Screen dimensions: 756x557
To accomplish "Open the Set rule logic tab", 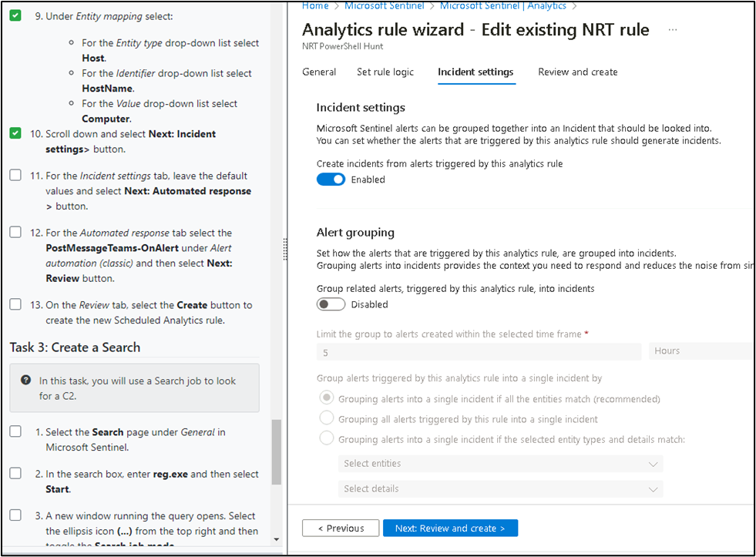I will tap(385, 72).
